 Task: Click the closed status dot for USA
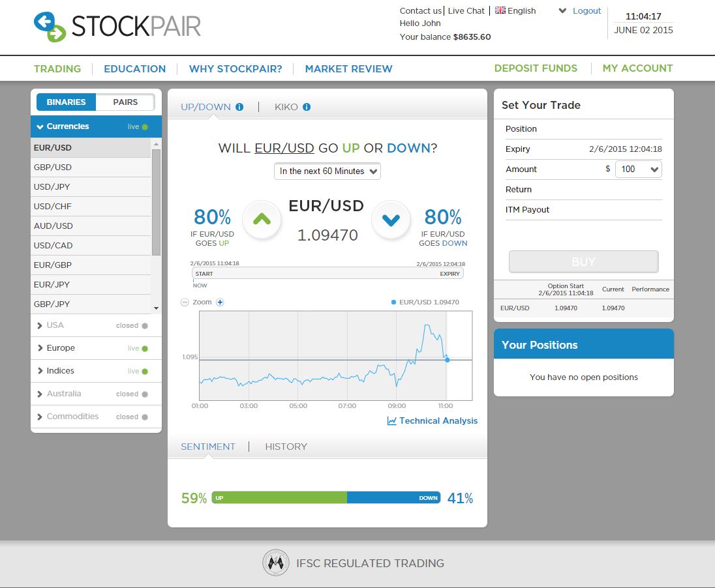[x=145, y=326]
